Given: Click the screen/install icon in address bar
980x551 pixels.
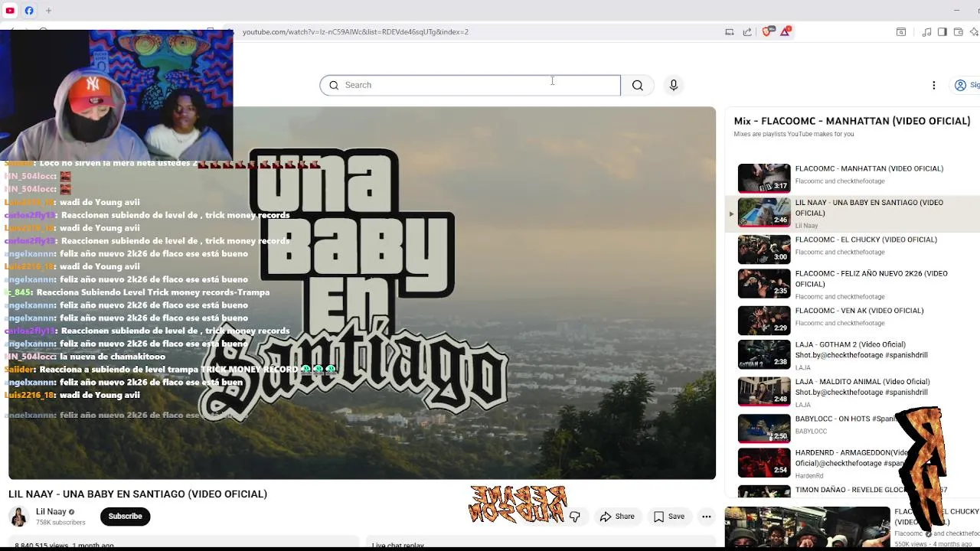Looking at the screenshot, I should pyautogui.click(x=730, y=32).
